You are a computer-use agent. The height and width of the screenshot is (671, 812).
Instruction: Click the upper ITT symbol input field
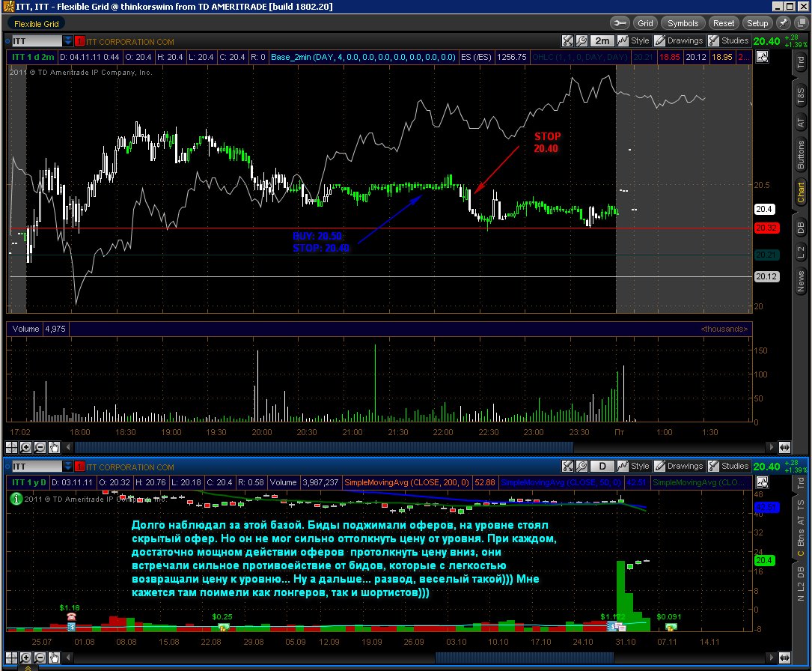(37, 41)
